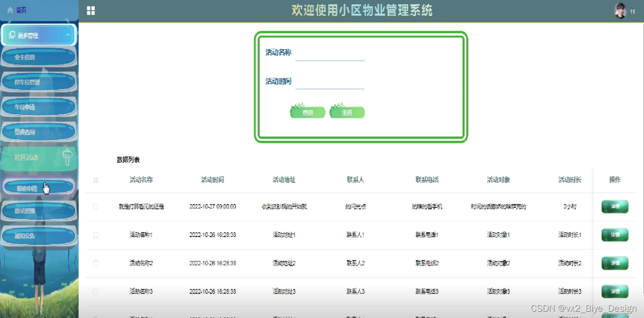Click the 活动对象 column header
This screenshot has width=644, height=318.
(x=498, y=180)
